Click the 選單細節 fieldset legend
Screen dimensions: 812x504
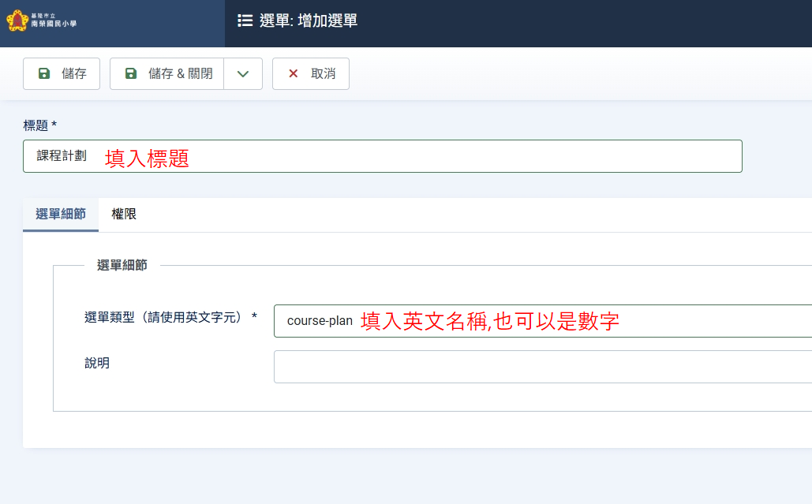point(122,266)
